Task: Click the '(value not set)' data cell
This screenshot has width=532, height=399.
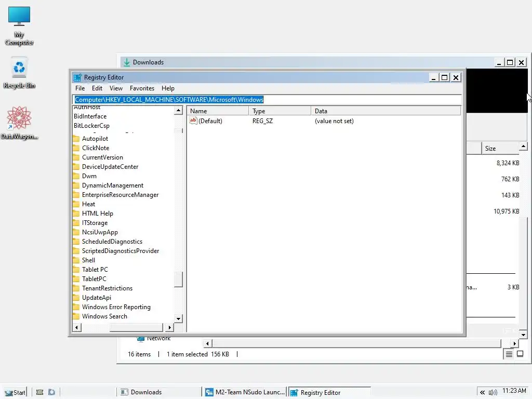Action: pyautogui.click(x=334, y=121)
